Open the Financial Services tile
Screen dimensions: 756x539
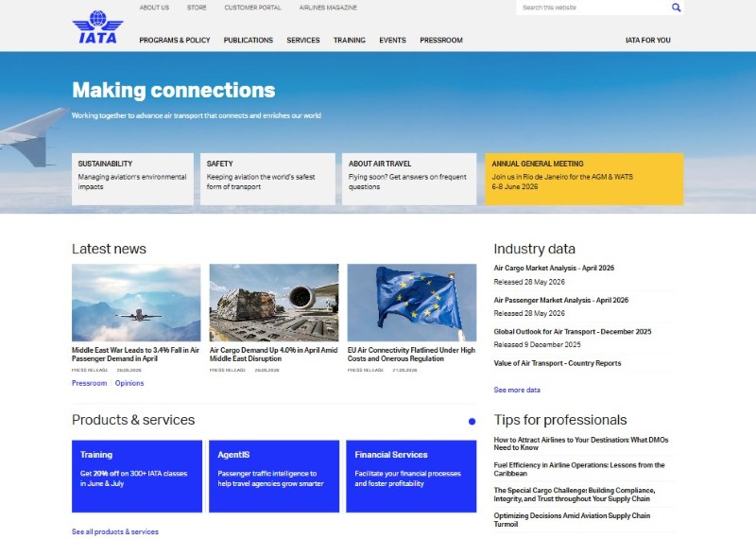point(411,477)
